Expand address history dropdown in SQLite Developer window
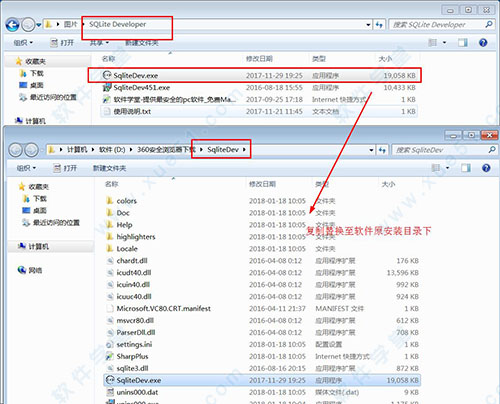The height and width of the screenshot is (404, 500). (368, 25)
